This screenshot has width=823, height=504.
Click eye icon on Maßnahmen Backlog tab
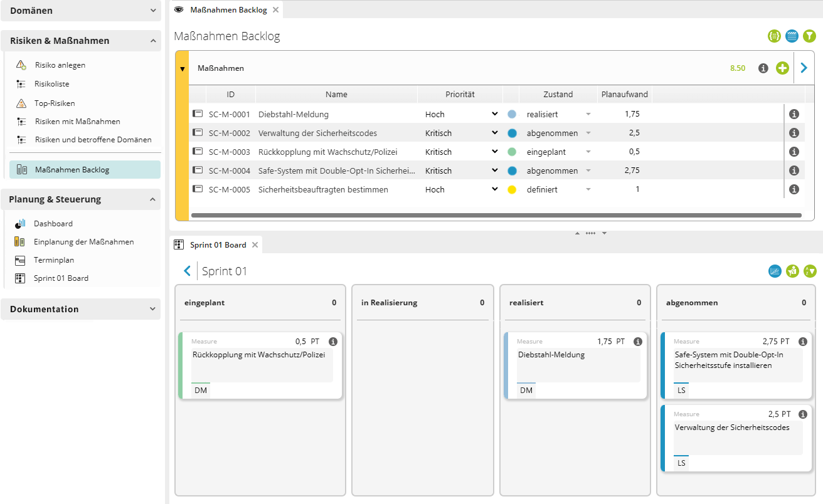[x=179, y=9]
